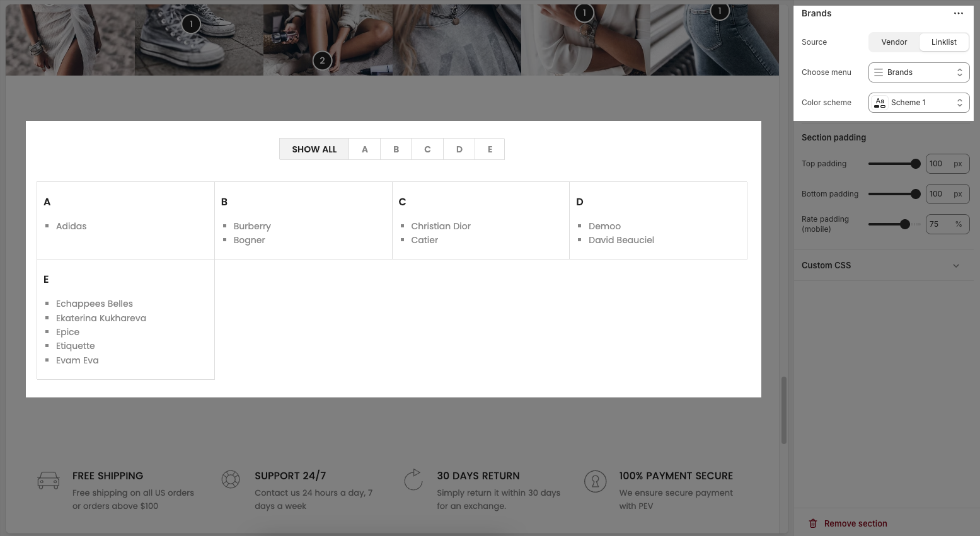Click the trash icon beside Remove section

pos(813,523)
